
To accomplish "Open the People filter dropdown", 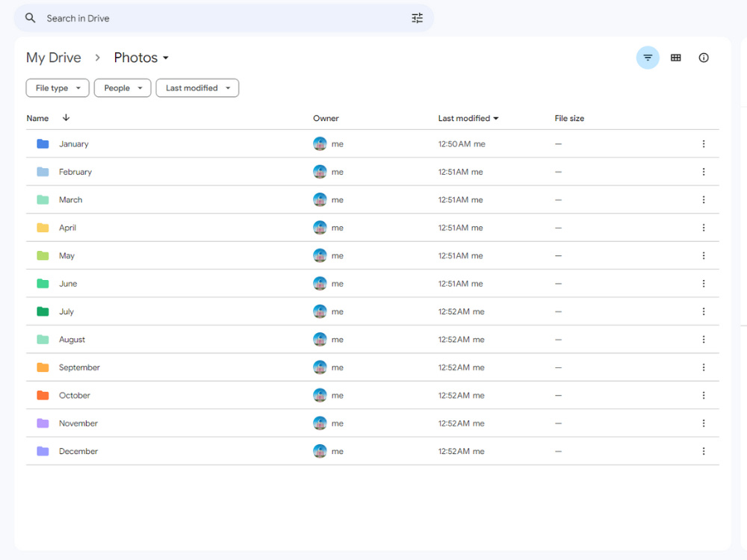I will (123, 88).
